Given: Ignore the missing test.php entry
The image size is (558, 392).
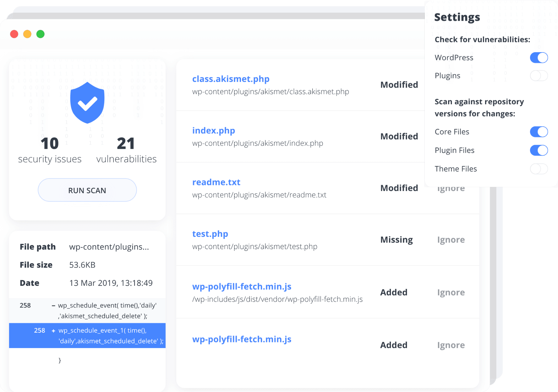Looking at the screenshot, I should [451, 240].
